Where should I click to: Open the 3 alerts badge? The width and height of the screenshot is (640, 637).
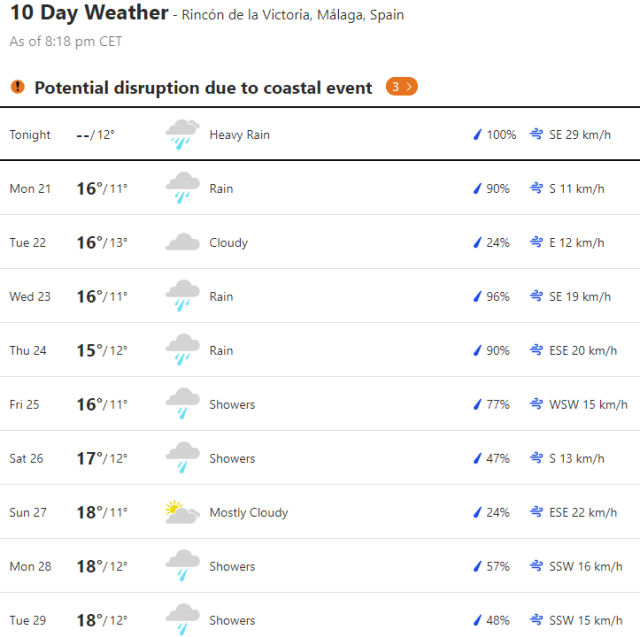pos(401,87)
